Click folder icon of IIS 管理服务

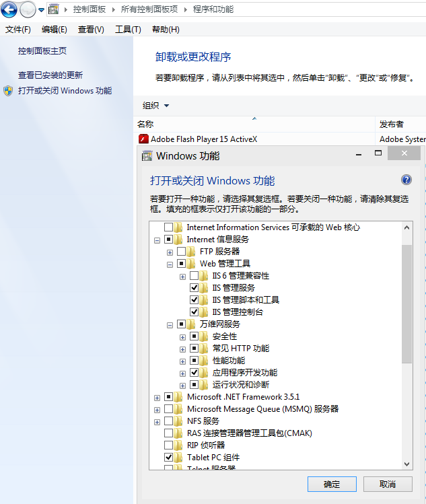pos(203,288)
